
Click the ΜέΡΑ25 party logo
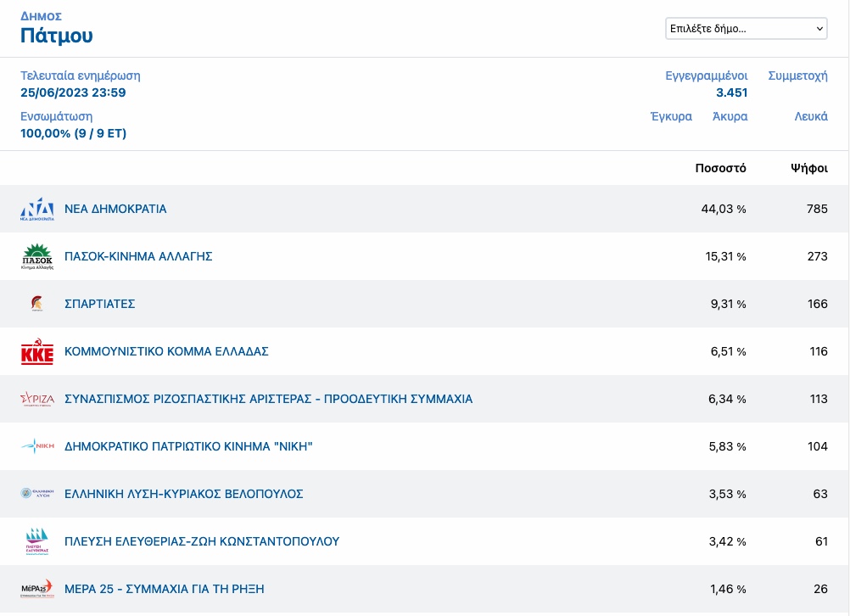[x=37, y=589]
